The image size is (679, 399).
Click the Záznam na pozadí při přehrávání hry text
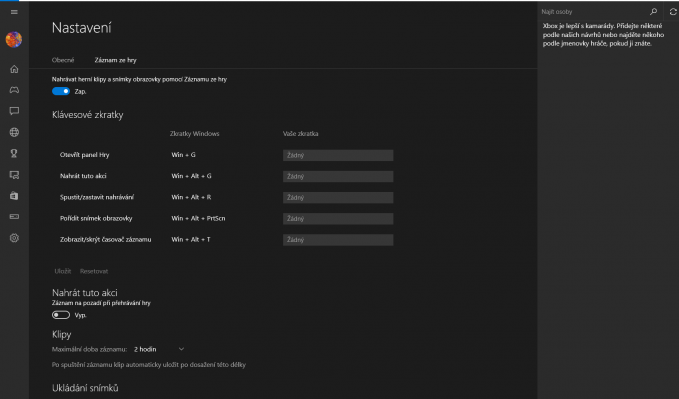(101, 303)
